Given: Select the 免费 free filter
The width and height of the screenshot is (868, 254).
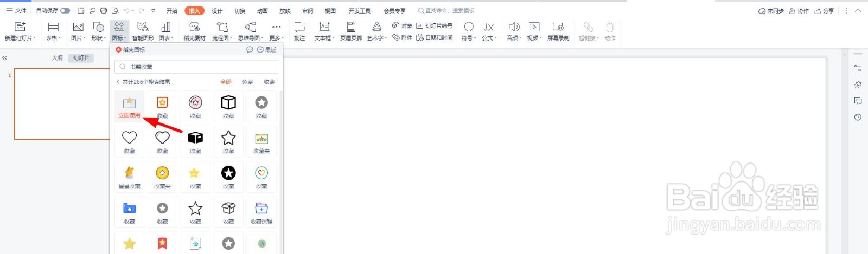Looking at the screenshot, I should coord(247,82).
